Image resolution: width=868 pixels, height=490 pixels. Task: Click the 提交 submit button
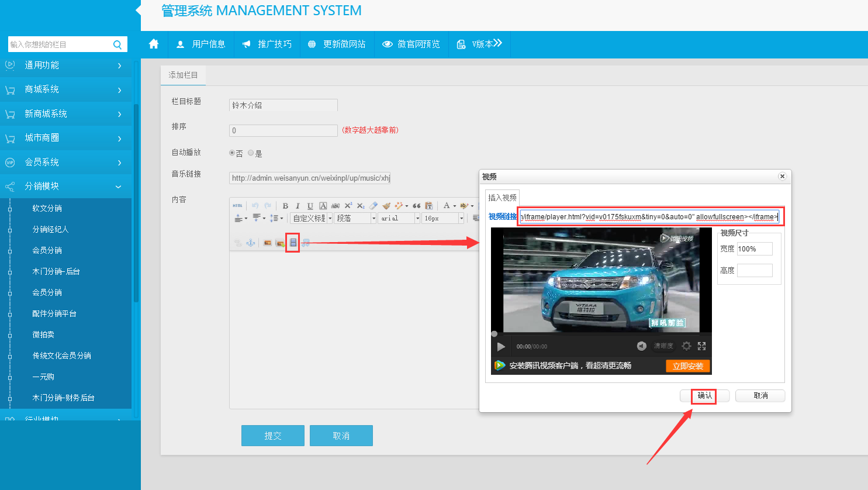click(273, 436)
